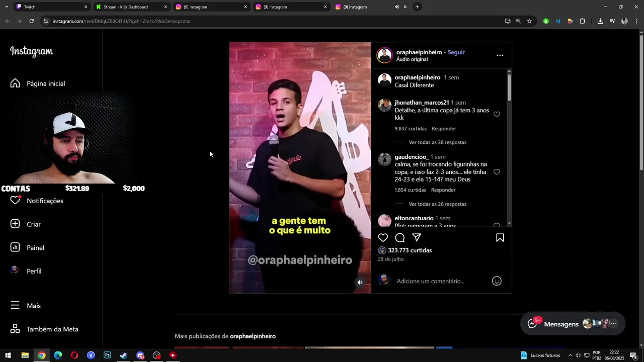The height and width of the screenshot is (362, 644).
Task: Reply to jhonathan_marcos21's comment
Action: pos(444,129)
